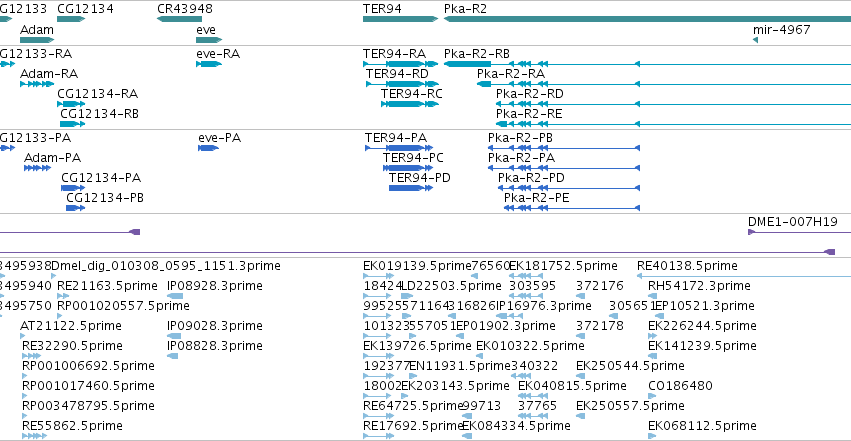This screenshot has height=441, width=851.
Task: Click transcript CG12134-RA
Action: (71, 104)
